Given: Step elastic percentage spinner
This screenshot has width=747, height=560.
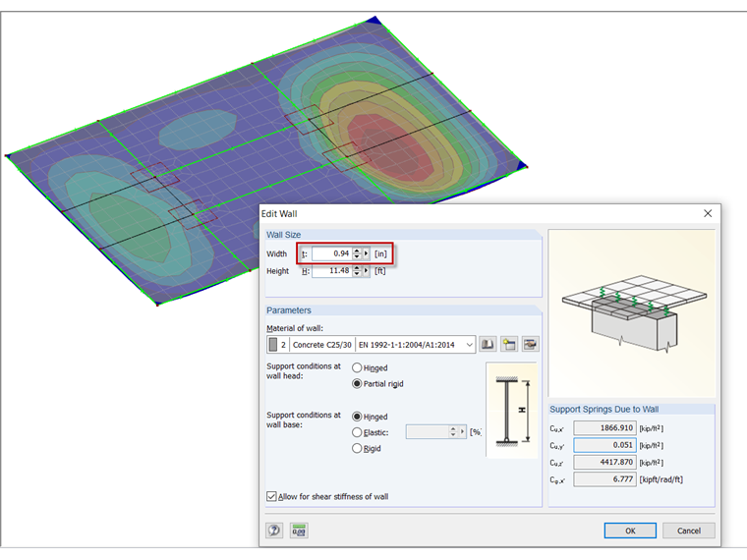Looking at the screenshot, I should click(453, 432).
